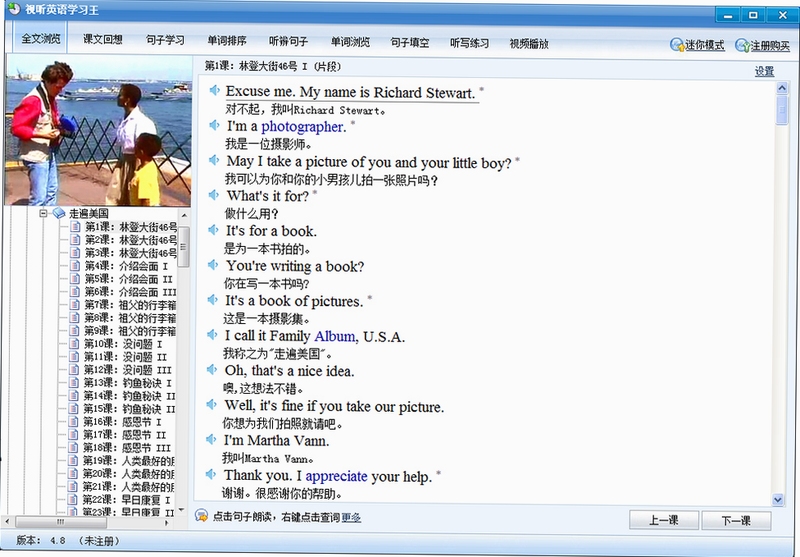Switch to 句子学习 tab
This screenshot has width=800, height=557.
(x=165, y=40)
